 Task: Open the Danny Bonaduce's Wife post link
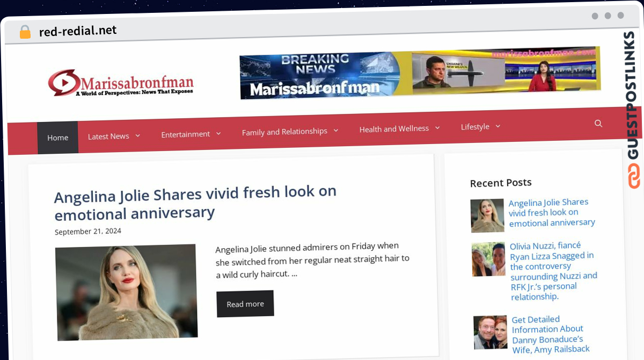point(551,334)
